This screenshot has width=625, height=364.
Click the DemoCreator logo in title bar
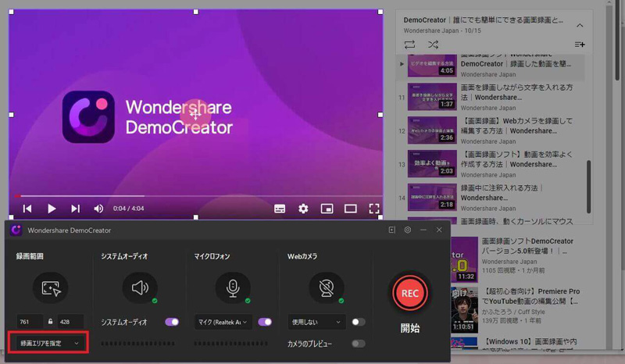coord(16,230)
